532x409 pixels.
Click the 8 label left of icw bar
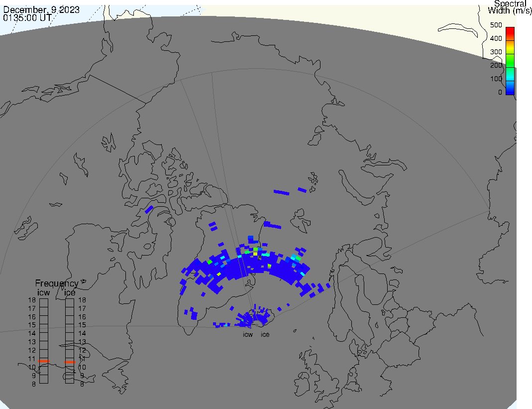(x=33, y=384)
